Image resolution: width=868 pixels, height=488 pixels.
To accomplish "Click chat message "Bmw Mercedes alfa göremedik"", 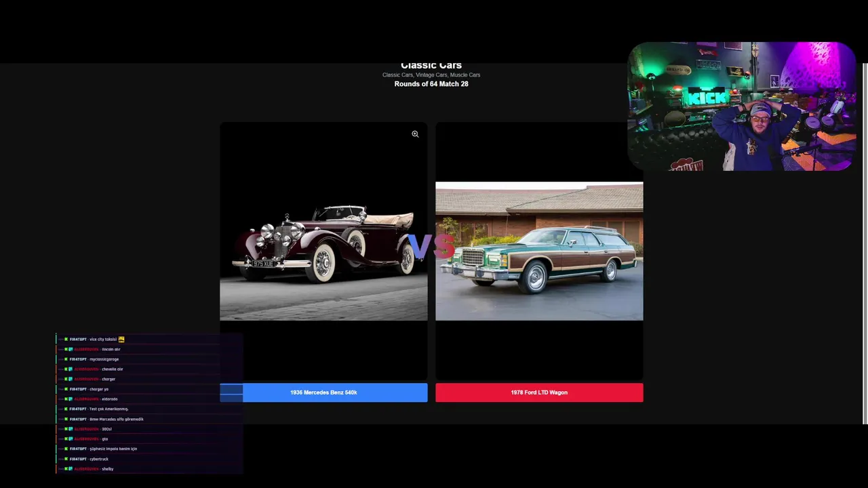I will point(116,419).
